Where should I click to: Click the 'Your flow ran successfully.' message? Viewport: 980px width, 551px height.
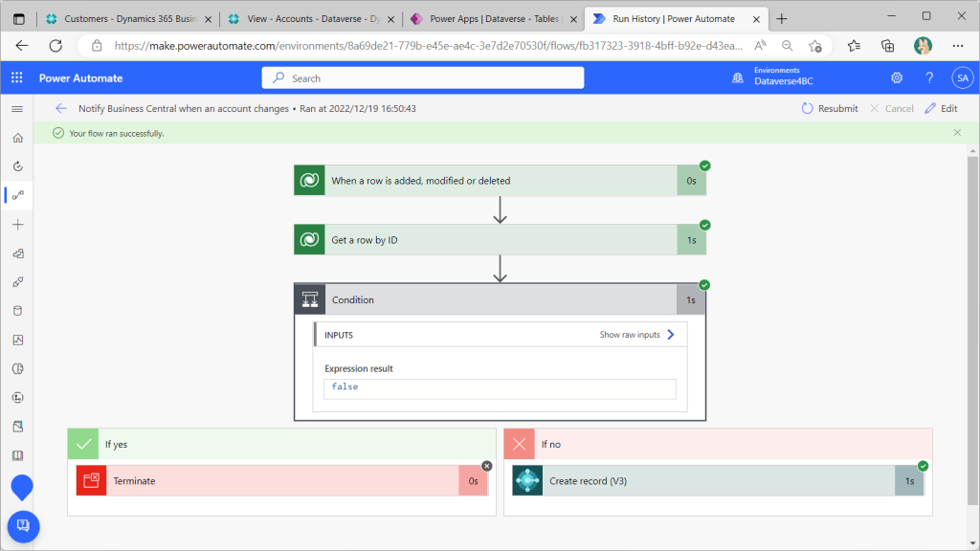[x=117, y=134]
